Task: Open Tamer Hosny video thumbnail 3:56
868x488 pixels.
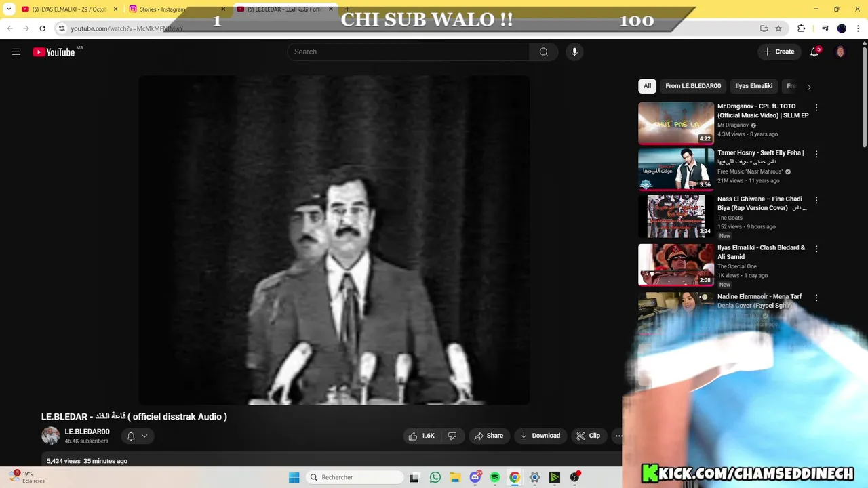Action: 676,169
